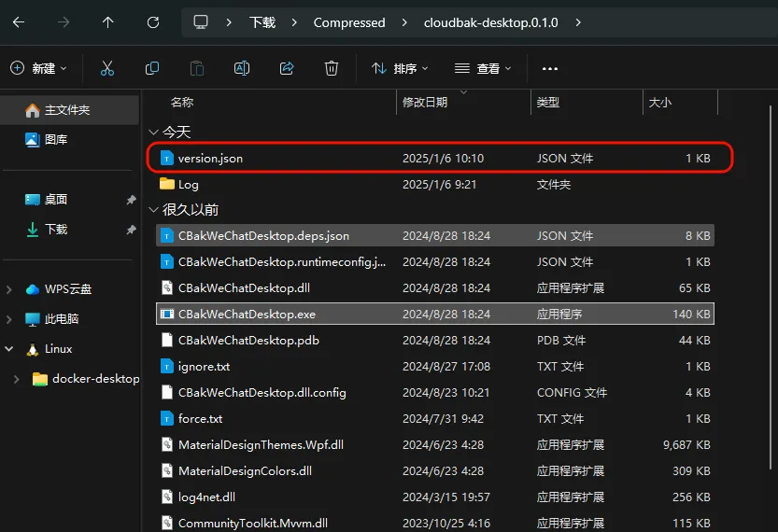
Task: Go up one directory level
Action: (x=108, y=22)
